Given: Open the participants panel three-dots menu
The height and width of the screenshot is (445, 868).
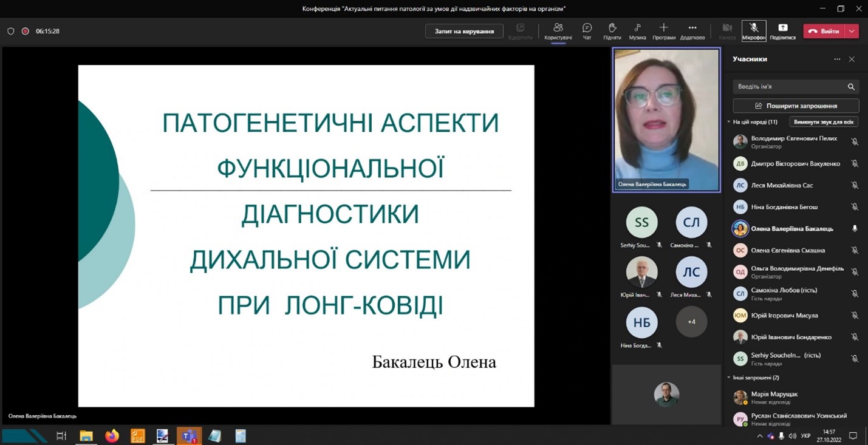Looking at the screenshot, I should pos(837,59).
